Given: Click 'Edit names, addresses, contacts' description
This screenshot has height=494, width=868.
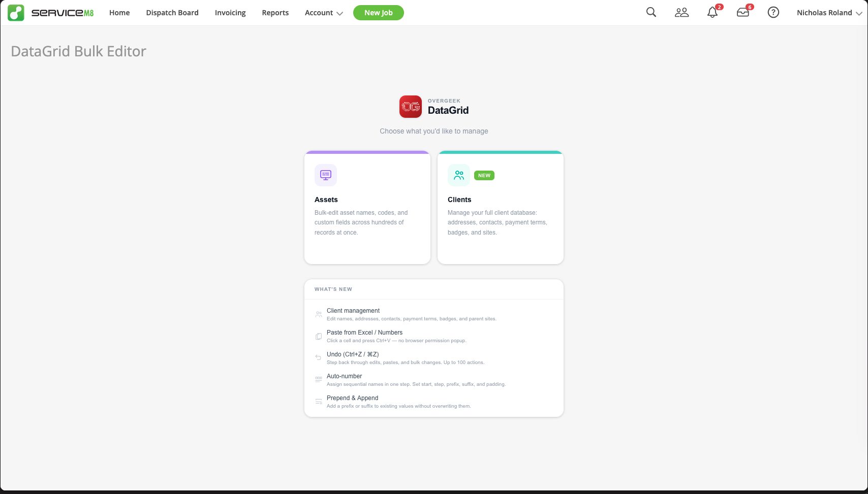Looking at the screenshot, I should (x=412, y=319).
